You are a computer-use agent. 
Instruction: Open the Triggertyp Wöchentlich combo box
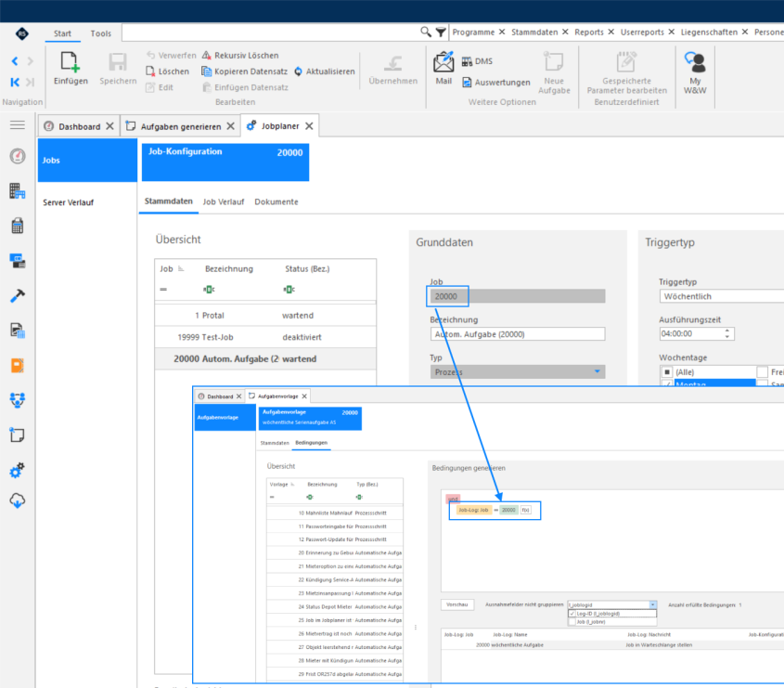pyautogui.click(x=722, y=296)
